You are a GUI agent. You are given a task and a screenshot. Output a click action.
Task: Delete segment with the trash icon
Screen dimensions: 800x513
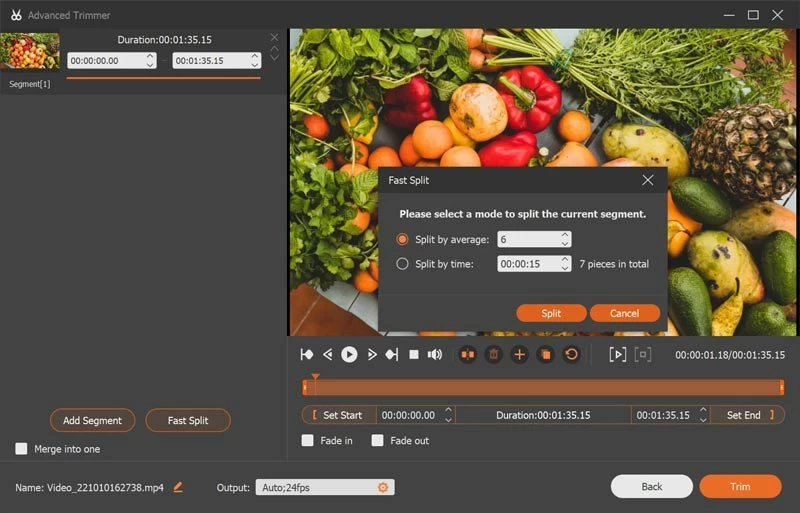click(493, 354)
